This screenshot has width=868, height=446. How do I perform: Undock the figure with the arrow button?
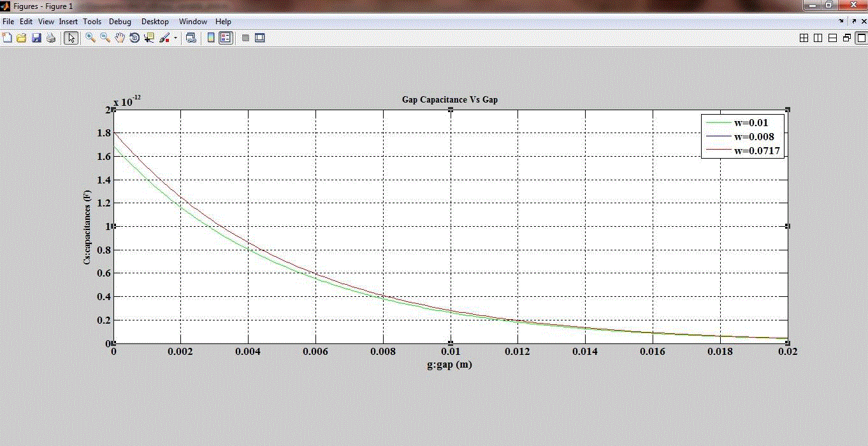[853, 22]
